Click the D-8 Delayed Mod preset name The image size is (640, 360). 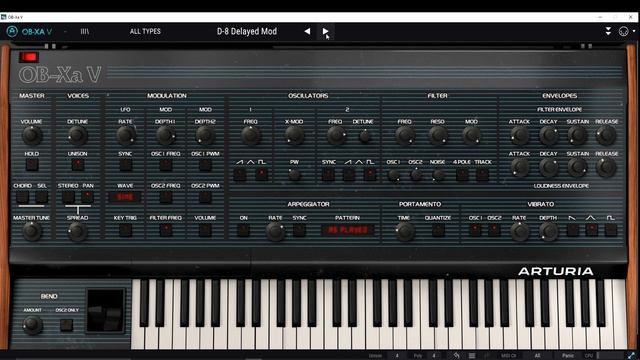pos(247,31)
